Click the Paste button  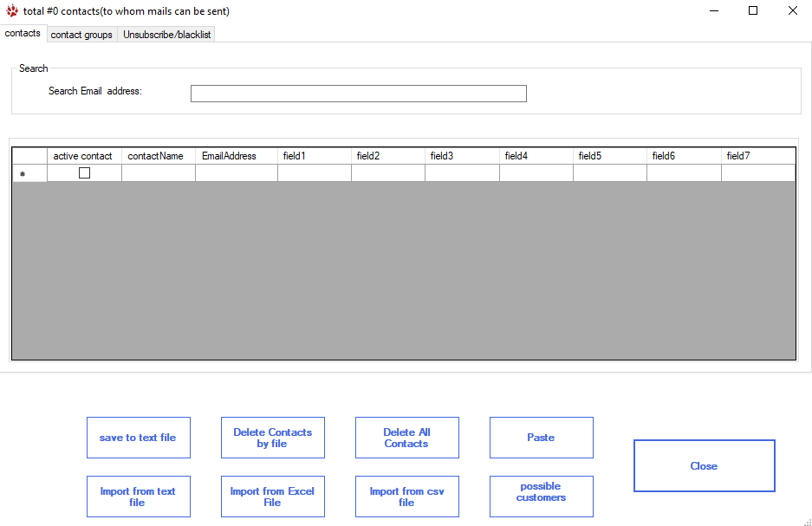point(541,438)
